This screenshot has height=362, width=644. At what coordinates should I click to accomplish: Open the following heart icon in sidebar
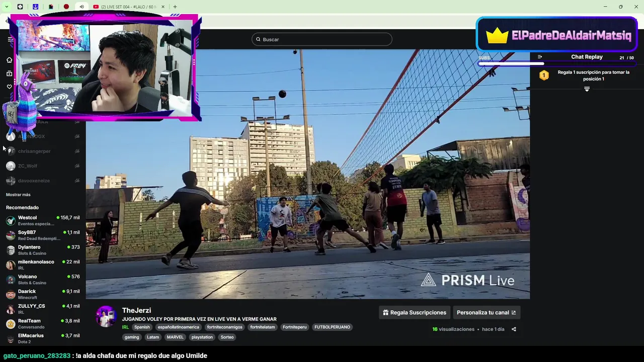click(9, 86)
